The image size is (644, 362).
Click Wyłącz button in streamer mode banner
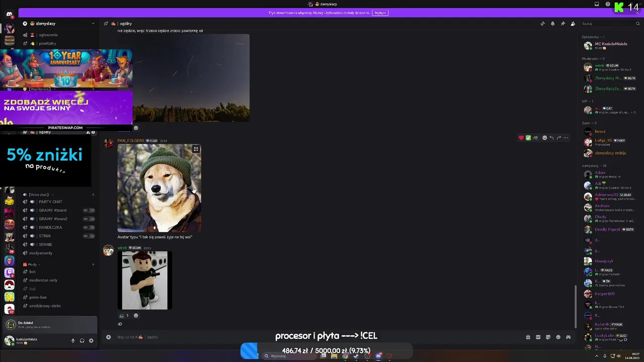pos(380,13)
